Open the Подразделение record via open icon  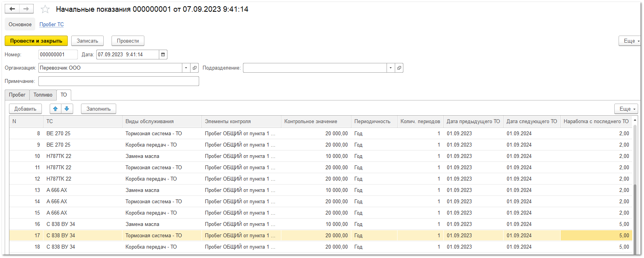click(x=399, y=68)
